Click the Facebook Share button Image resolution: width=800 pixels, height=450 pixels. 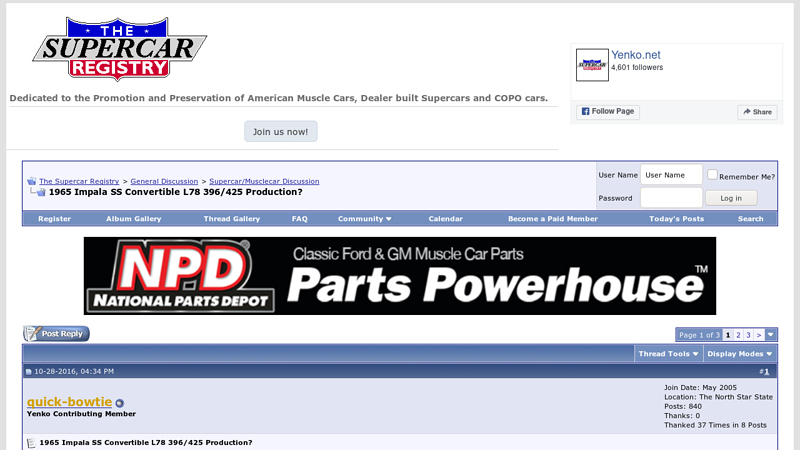(x=757, y=112)
